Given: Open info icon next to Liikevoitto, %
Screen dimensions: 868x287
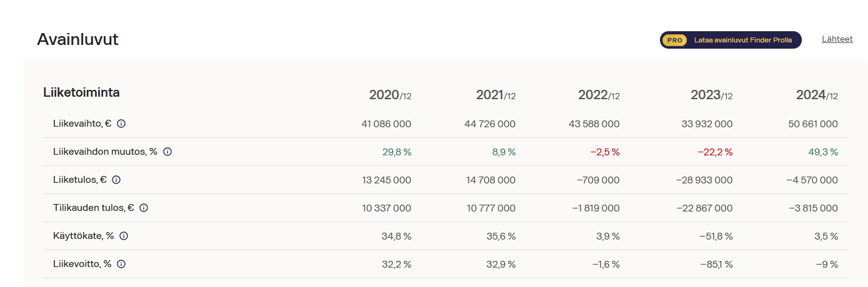Looking at the screenshot, I should point(121,264).
